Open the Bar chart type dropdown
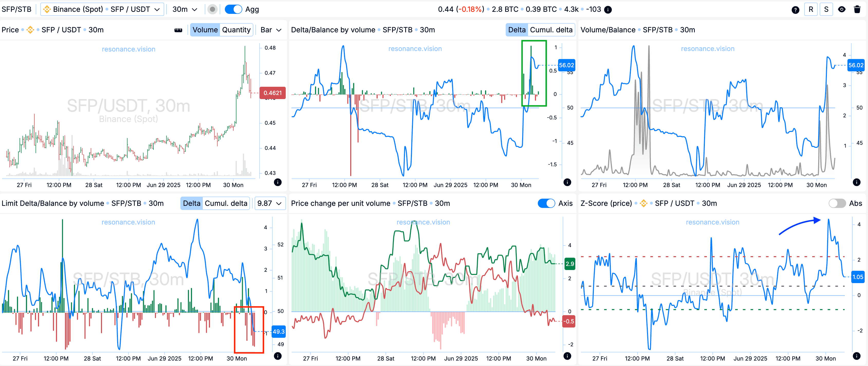The width and height of the screenshot is (868, 366). click(x=271, y=30)
